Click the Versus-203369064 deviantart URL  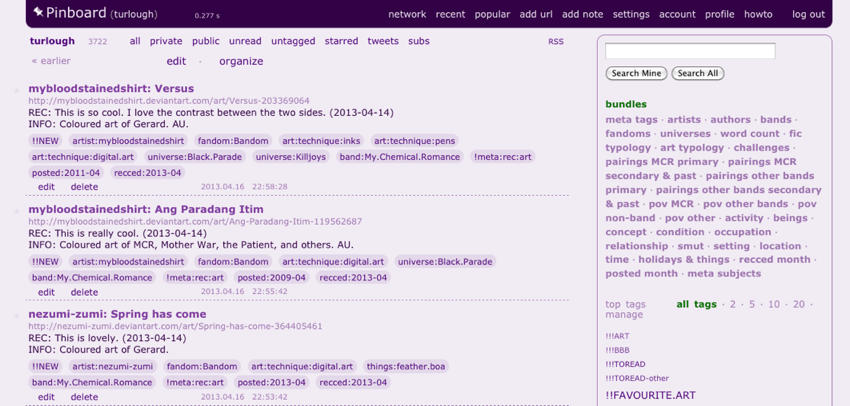(x=169, y=101)
